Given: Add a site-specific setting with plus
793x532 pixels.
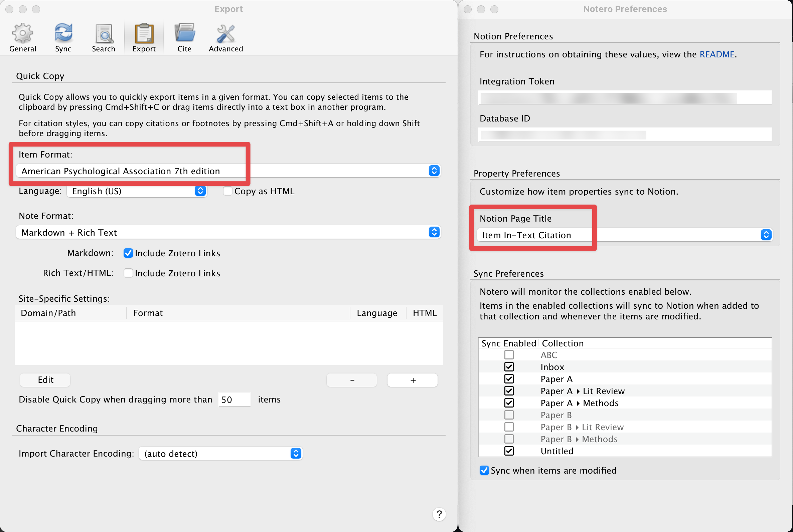Looking at the screenshot, I should click(x=413, y=380).
